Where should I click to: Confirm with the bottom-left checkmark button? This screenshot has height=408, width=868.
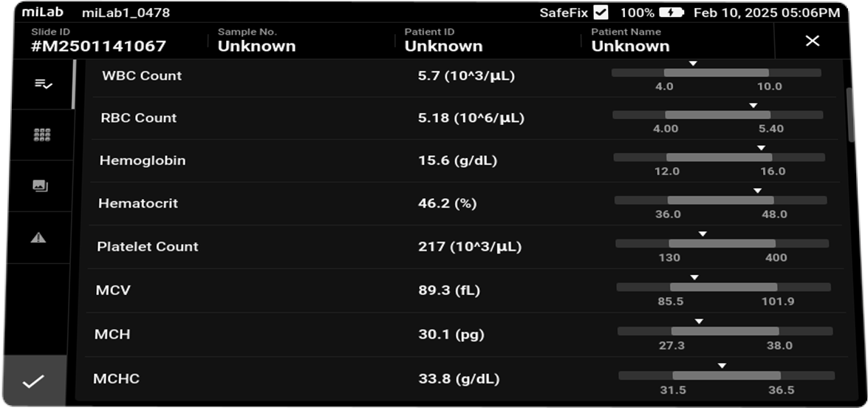[x=33, y=382]
